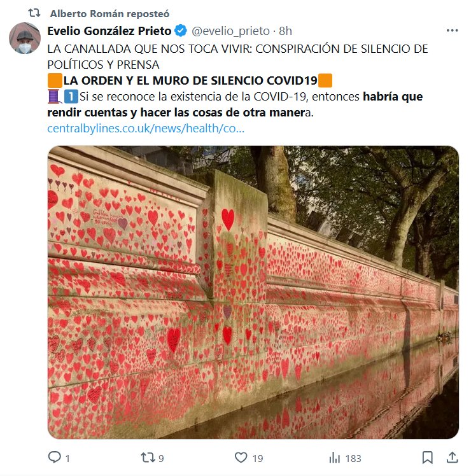
Task: Open Evelio González Prieto's profile avatar
Action: pos(25,38)
